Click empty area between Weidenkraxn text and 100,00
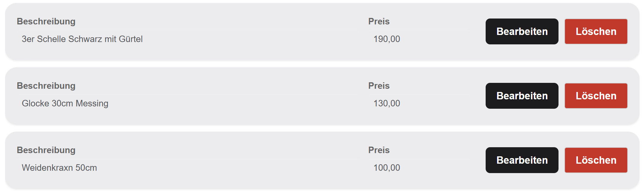 [232, 168]
